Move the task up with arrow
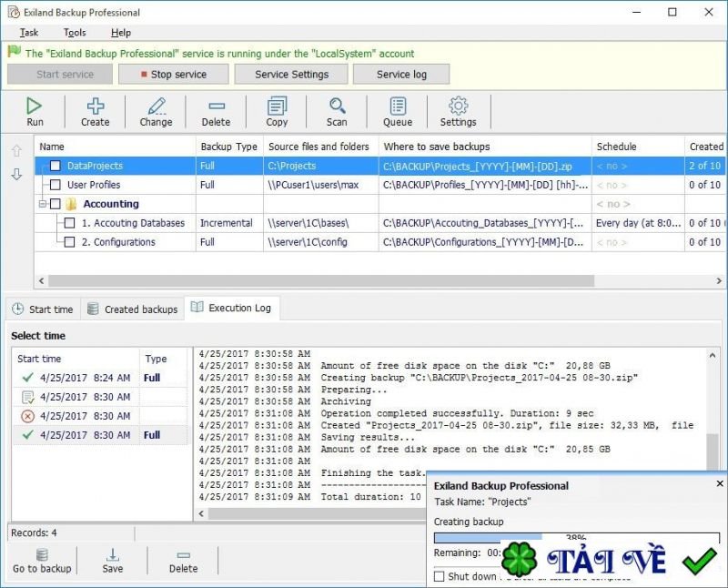728x588 pixels. (x=16, y=150)
